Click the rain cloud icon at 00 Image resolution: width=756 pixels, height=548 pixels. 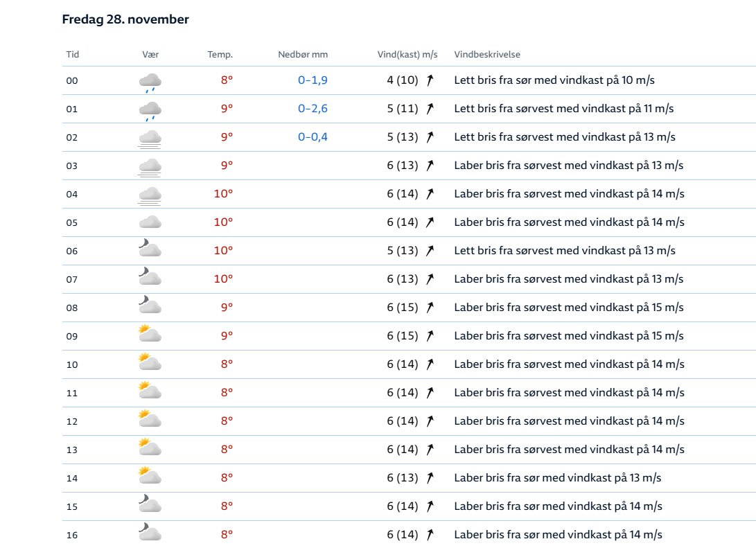150,82
